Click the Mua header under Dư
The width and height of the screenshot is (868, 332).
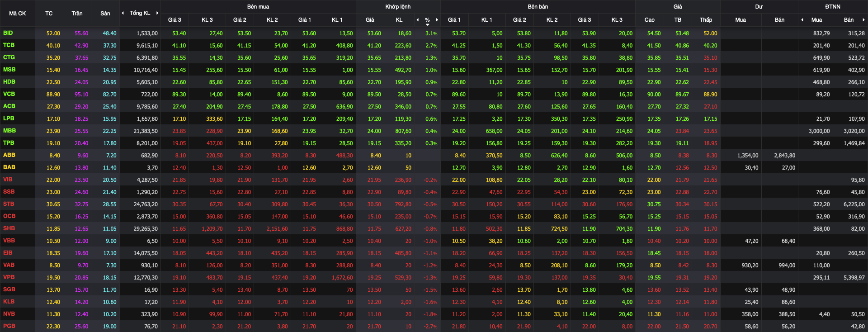741,20
